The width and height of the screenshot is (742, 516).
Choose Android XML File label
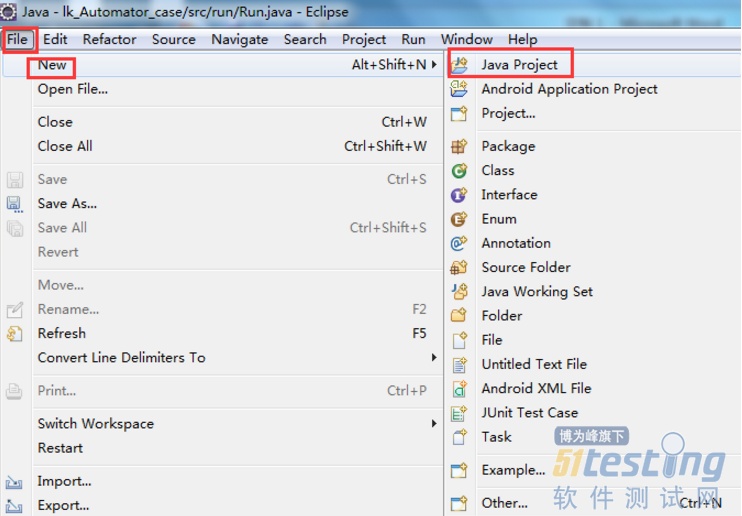coord(537,389)
